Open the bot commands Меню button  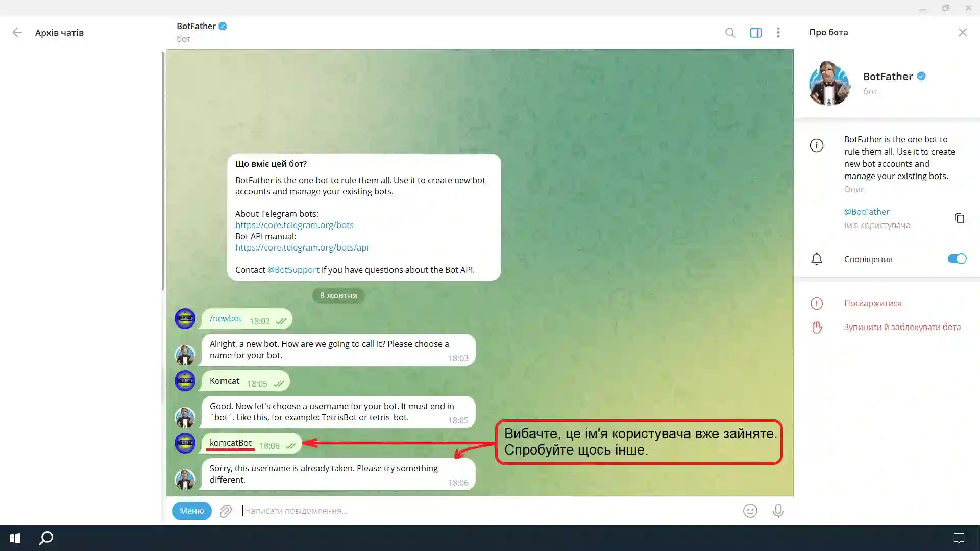click(191, 511)
